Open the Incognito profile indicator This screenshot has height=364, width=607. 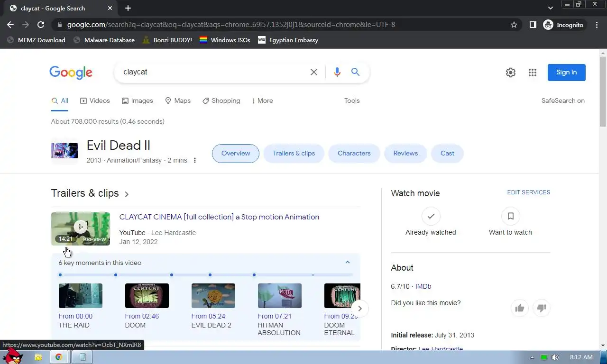click(x=564, y=25)
